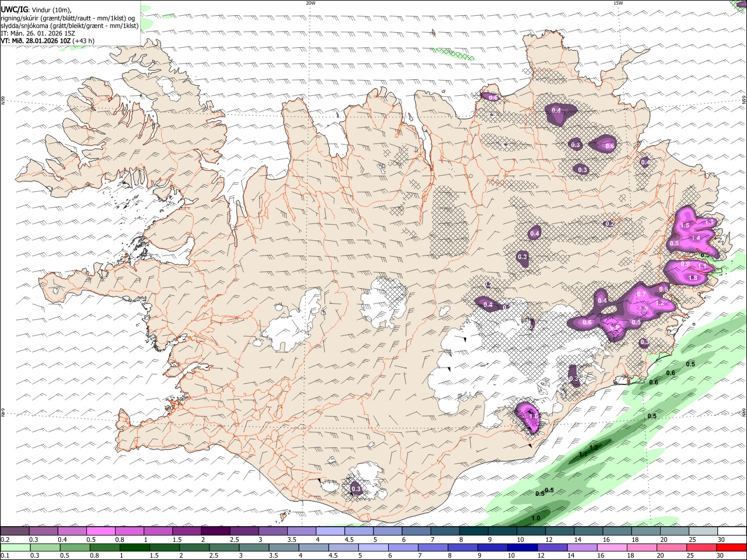Click the '0.1' legend label in rain scale
The image size is (747, 560).
(5, 556)
